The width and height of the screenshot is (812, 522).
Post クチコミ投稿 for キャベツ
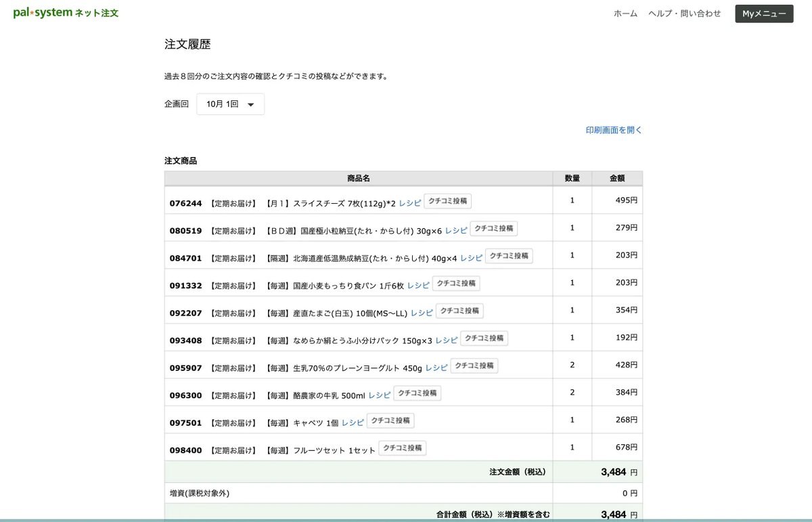[x=390, y=420]
